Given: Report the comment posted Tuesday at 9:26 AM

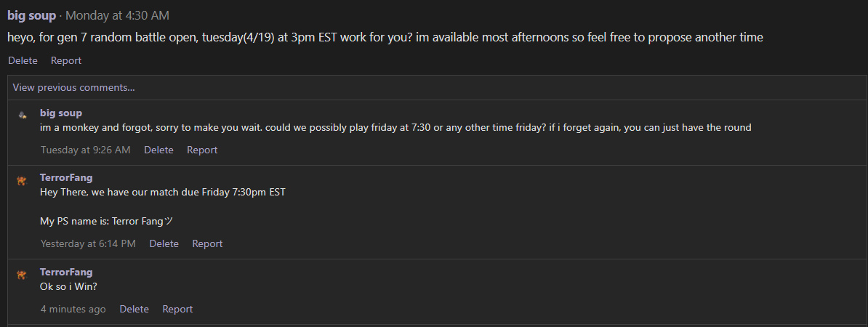Looking at the screenshot, I should coord(202,150).
